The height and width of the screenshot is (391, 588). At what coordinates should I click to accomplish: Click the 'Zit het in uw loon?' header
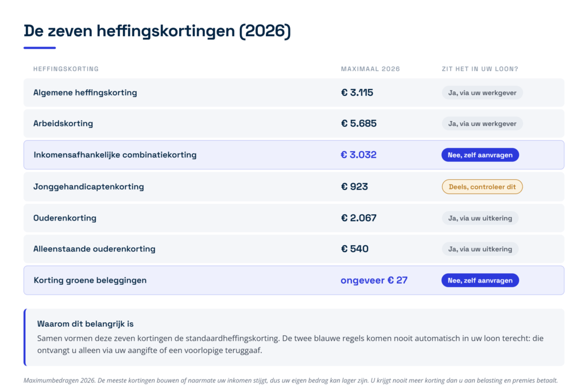(480, 69)
